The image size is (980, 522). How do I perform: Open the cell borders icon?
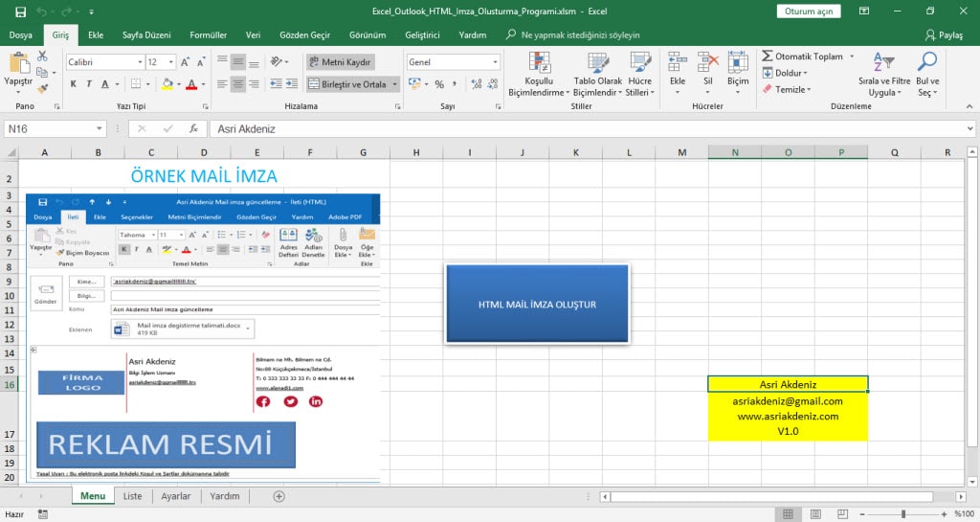136,83
